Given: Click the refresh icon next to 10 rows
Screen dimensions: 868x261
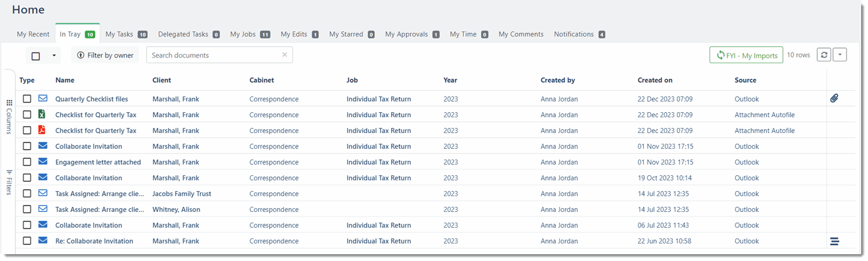Looking at the screenshot, I should pos(824,55).
